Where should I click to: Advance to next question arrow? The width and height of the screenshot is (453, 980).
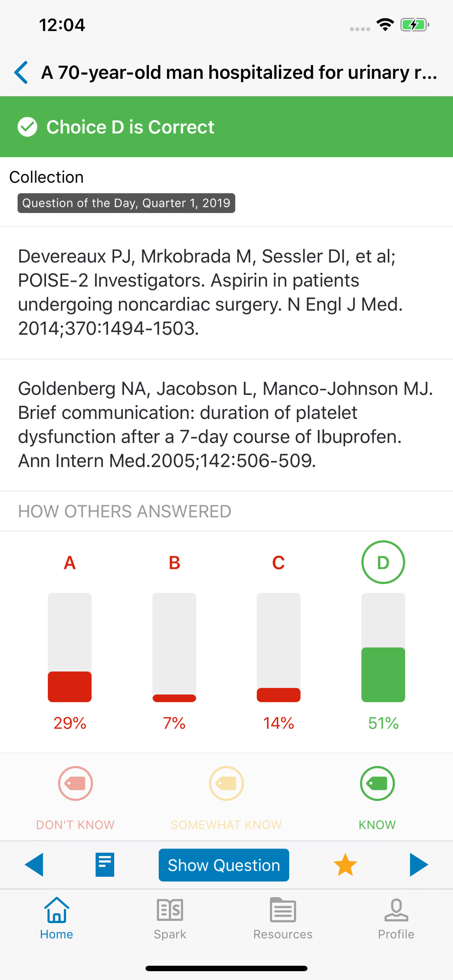pyautogui.click(x=419, y=865)
